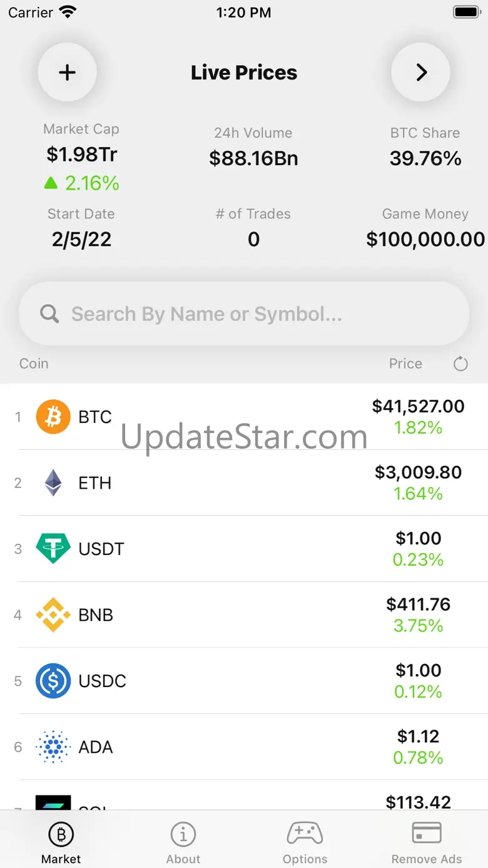Image resolution: width=488 pixels, height=868 pixels.
Task: Select the Market tab
Action: (x=61, y=842)
